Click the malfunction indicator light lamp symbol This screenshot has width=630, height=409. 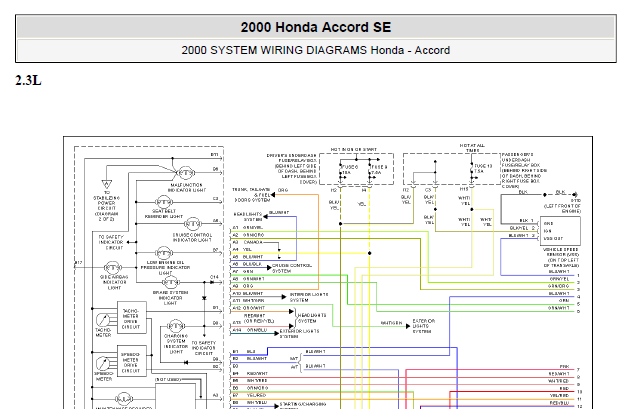point(186,173)
